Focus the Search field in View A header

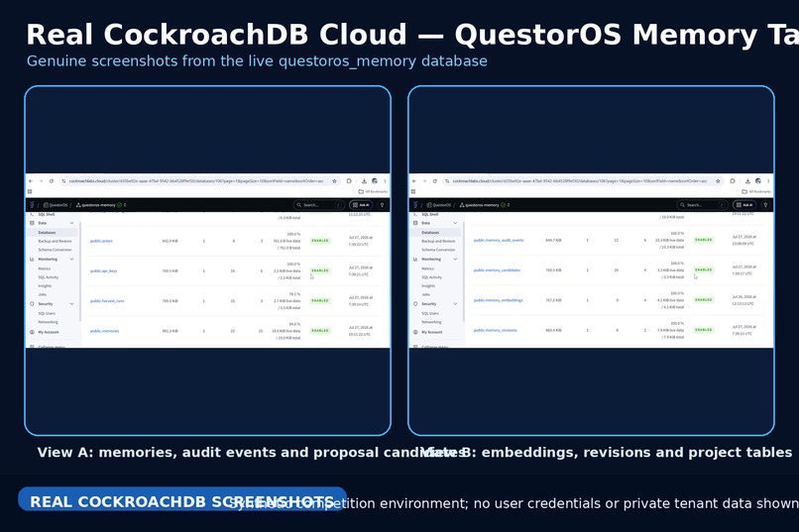coord(318,205)
